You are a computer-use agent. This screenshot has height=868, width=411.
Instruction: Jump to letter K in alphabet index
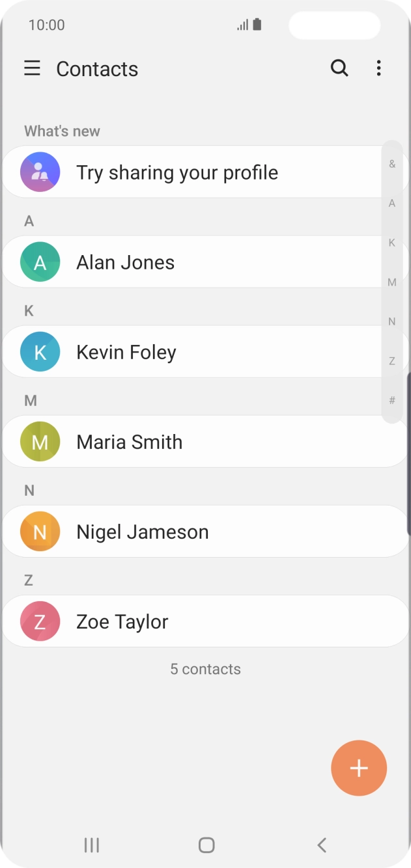click(392, 243)
